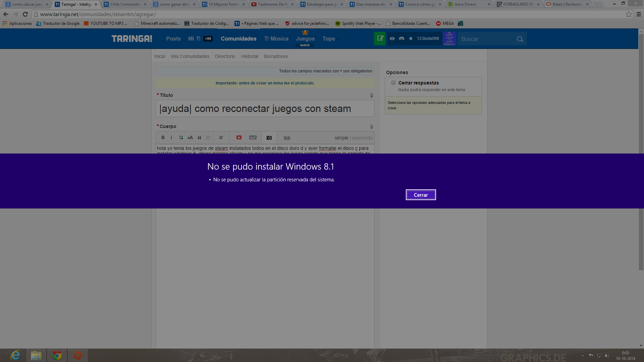The image size is (644, 362).
Task: Click the Cuerpo help lightbulb icon
Action: click(x=372, y=127)
